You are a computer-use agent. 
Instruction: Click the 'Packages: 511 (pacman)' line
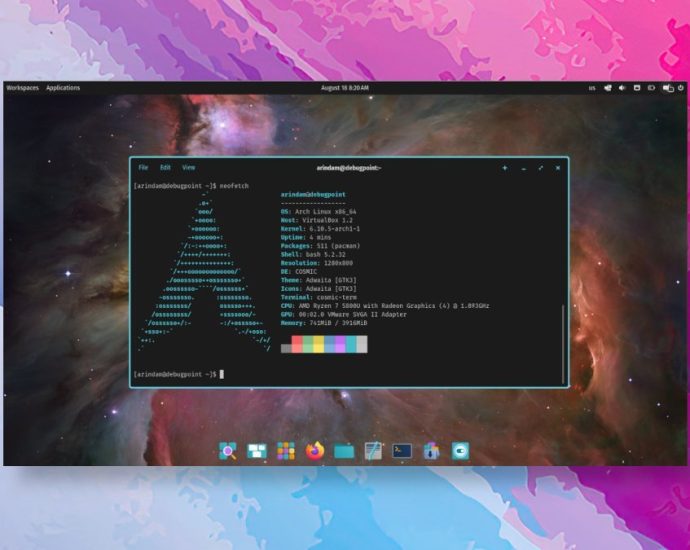pos(320,246)
